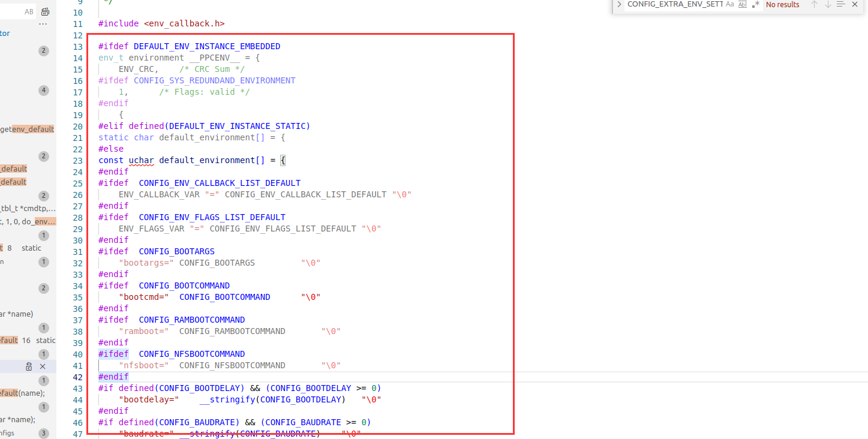The width and height of the screenshot is (868, 439).
Task: Click the underlined 'uchar' type on line 23
Action: tap(142, 161)
